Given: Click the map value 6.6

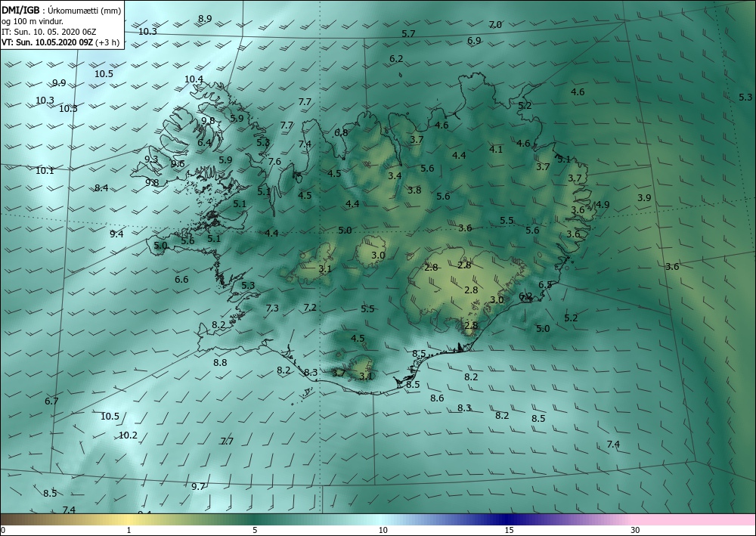Looking at the screenshot, I should click(x=181, y=280).
